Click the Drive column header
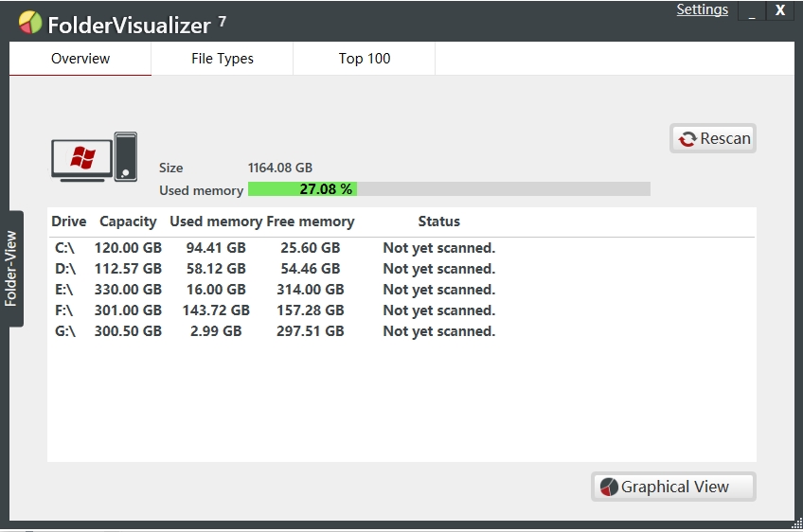This screenshot has width=803, height=532. 68,222
